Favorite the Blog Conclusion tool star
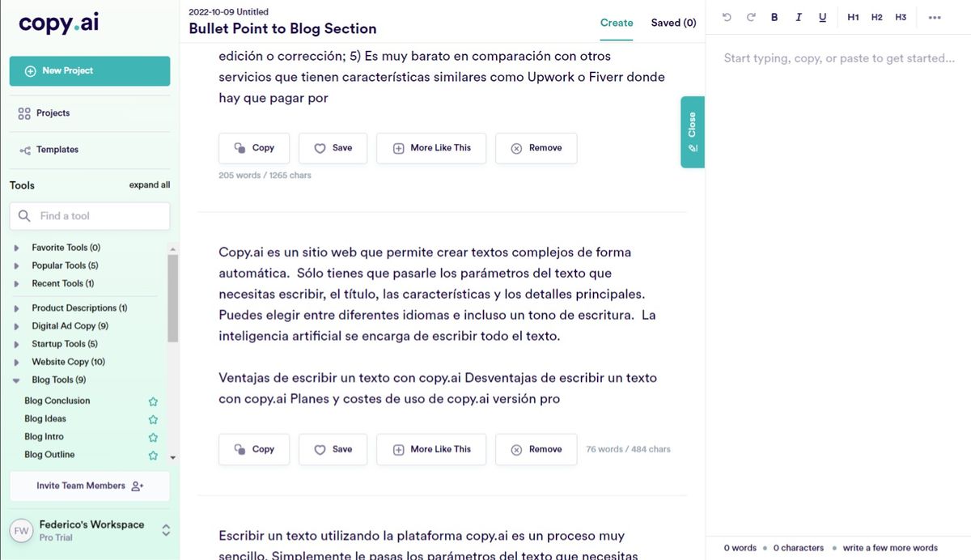 point(153,401)
